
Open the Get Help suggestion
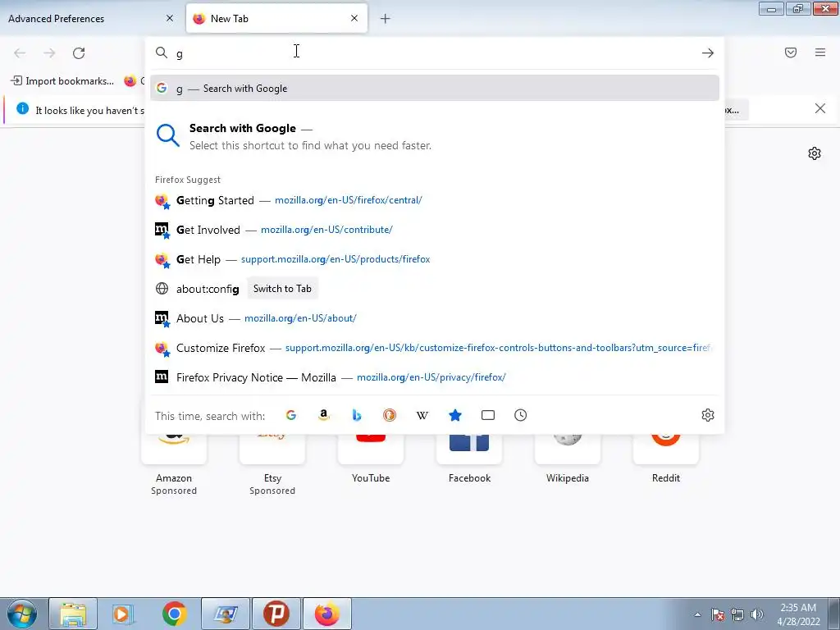click(x=435, y=259)
